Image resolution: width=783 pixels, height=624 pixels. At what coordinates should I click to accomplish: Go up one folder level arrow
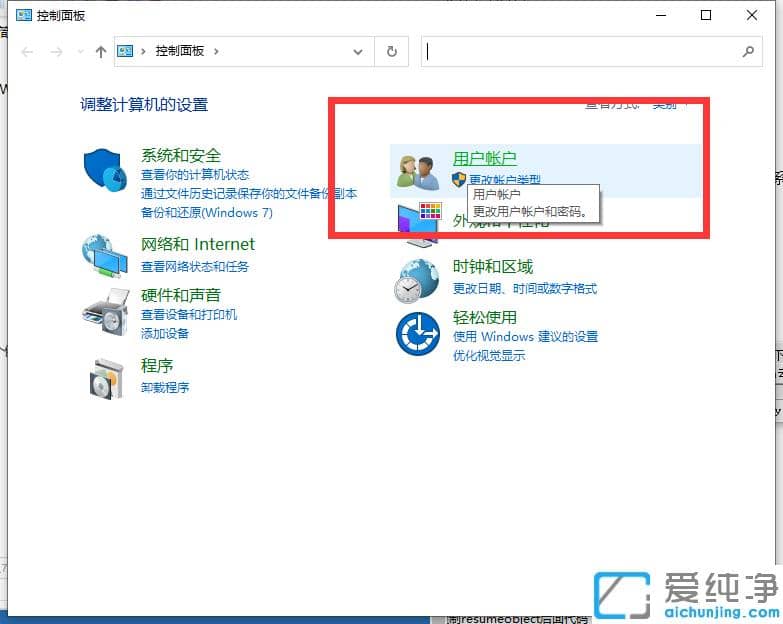click(101, 51)
